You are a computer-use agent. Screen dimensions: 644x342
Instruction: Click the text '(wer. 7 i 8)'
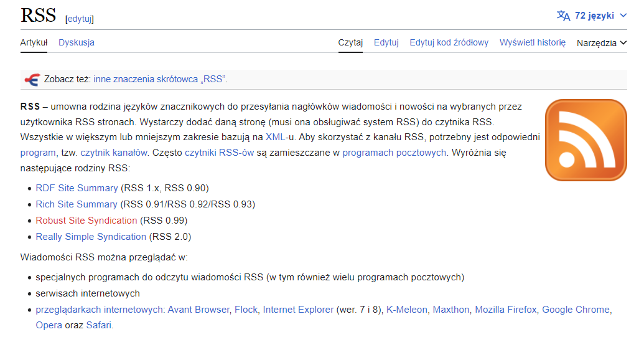tap(360, 310)
